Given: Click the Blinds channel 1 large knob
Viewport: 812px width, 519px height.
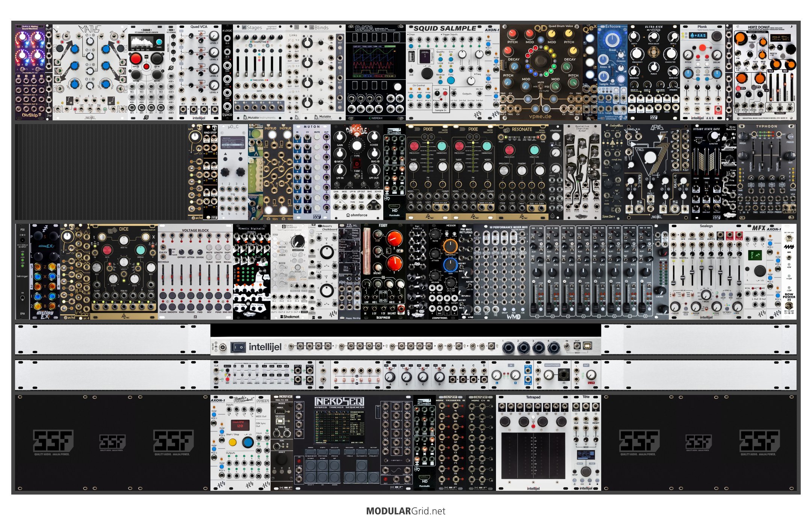Looking at the screenshot, I should [x=307, y=43].
